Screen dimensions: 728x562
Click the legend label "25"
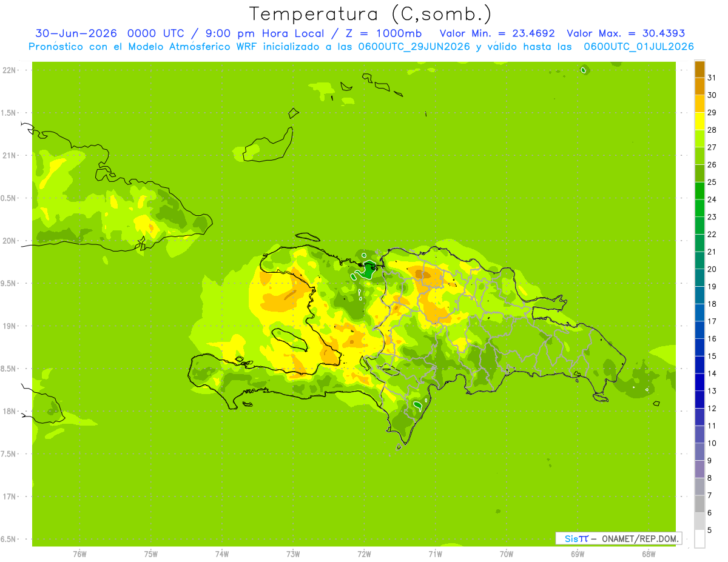(712, 182)
